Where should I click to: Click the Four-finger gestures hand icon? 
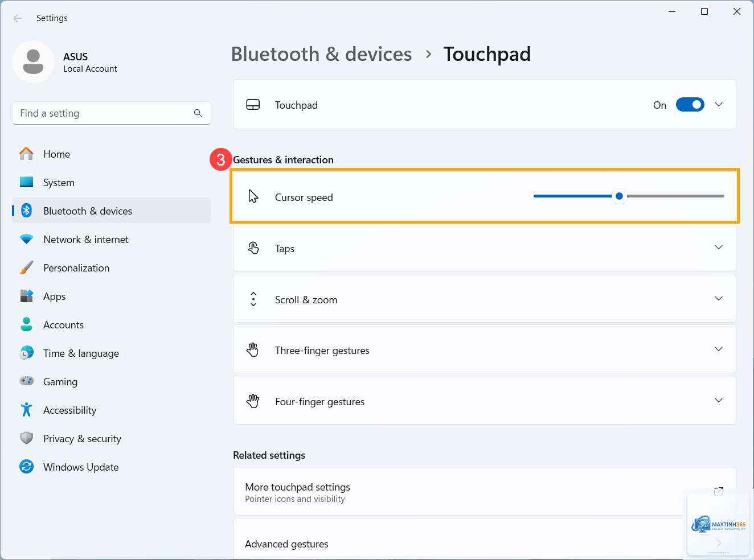[x=253, y=401]
